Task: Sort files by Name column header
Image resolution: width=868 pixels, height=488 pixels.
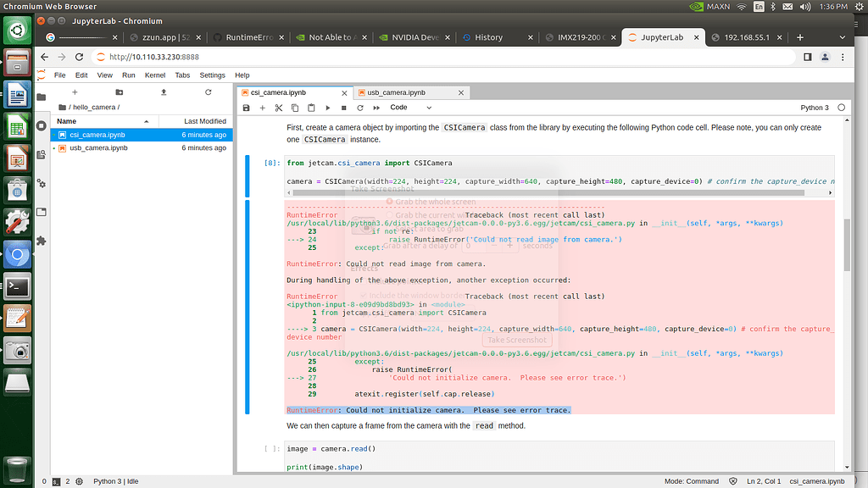Action: pos(66,121)
